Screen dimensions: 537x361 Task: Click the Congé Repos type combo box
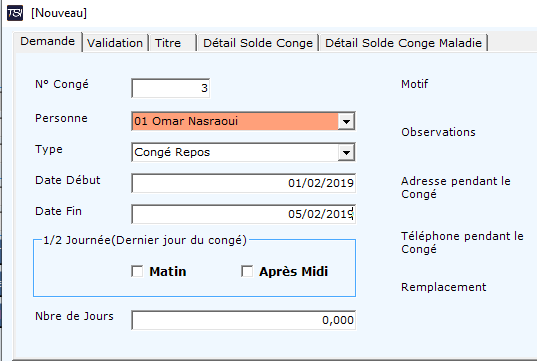coord(243,152)
